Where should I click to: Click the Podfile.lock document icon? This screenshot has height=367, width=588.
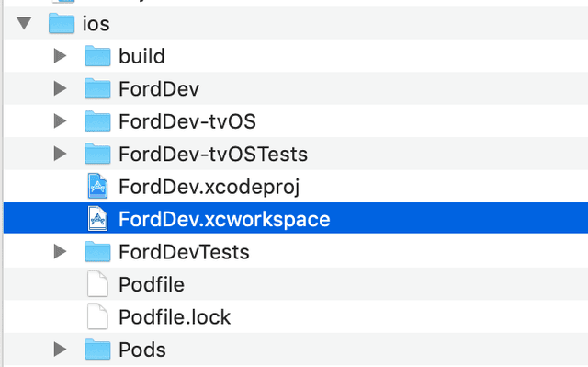pos(97,316)
